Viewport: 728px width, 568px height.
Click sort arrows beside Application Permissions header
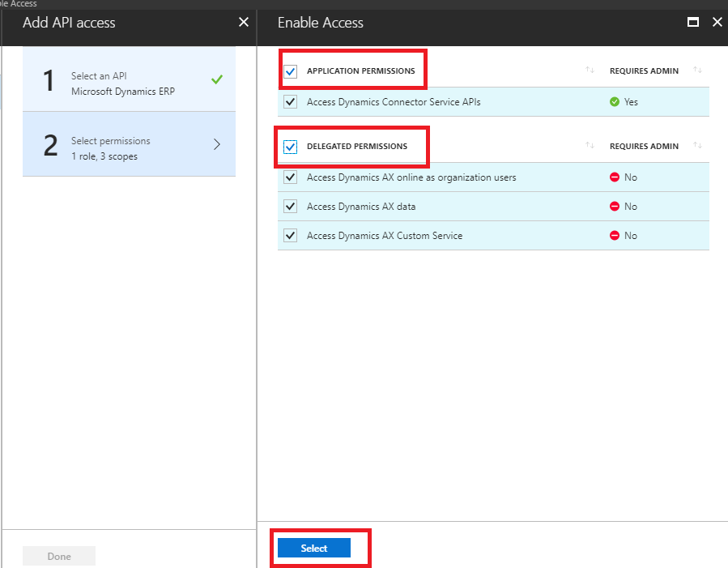coord(590,71)
